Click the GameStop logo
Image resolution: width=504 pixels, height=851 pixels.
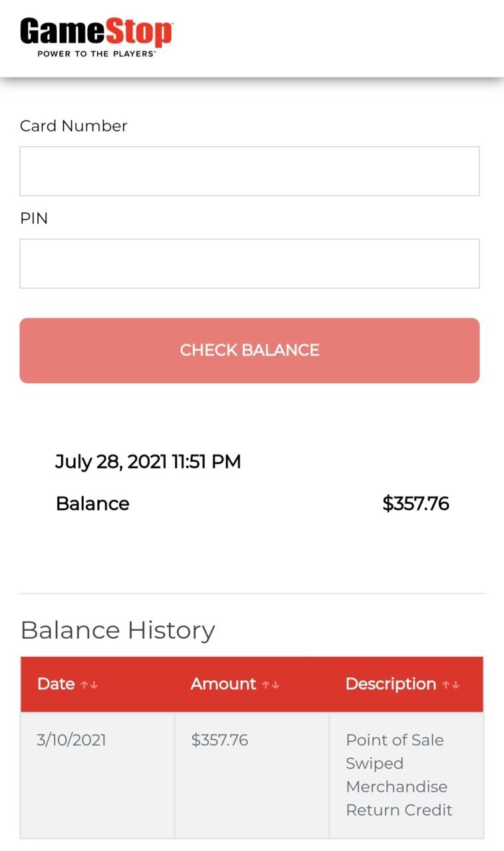96,38
